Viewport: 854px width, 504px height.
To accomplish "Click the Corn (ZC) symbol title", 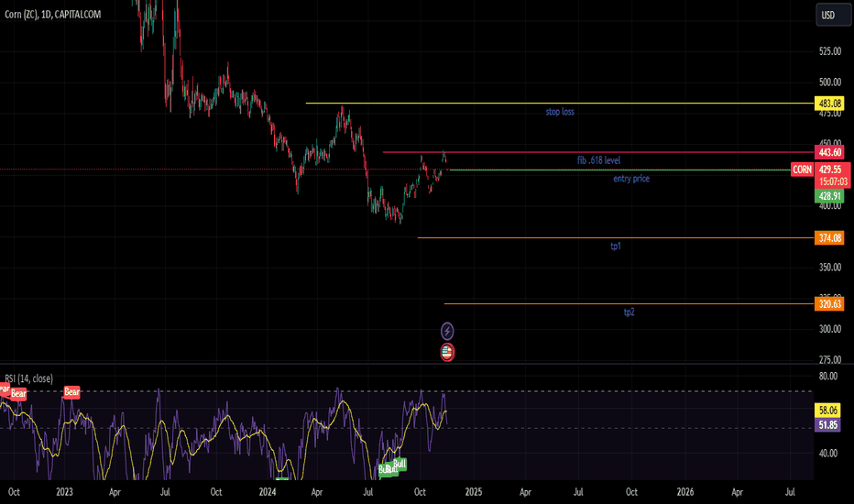I will pyautogui.click(x=53, y=14).
